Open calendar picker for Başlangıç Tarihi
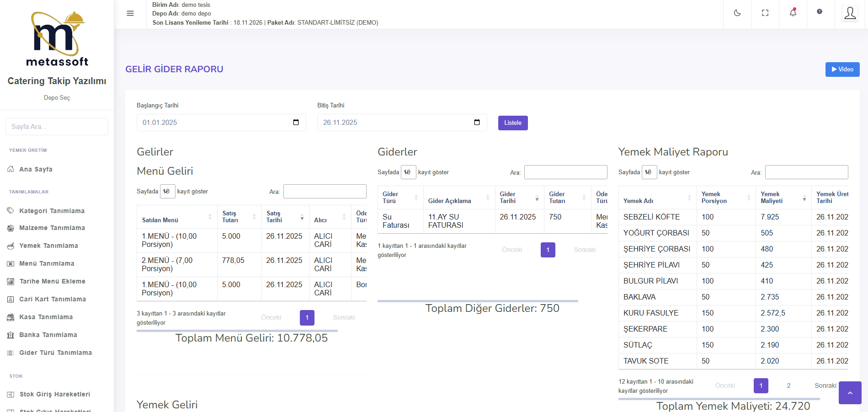 pyautogui.click(x=296, y=123)
